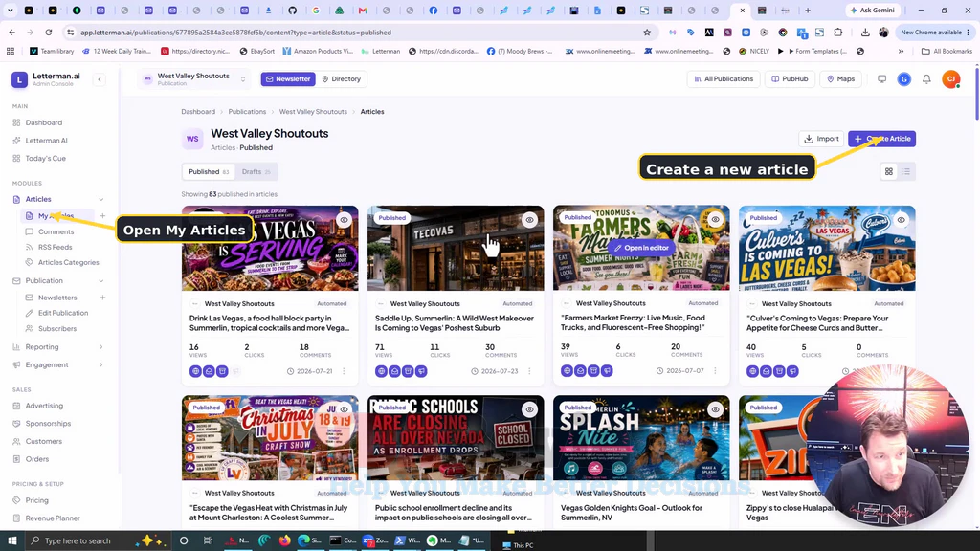Screen dimensions: 980x551
Task: Open notifications bell
Action: coord(926,79)
